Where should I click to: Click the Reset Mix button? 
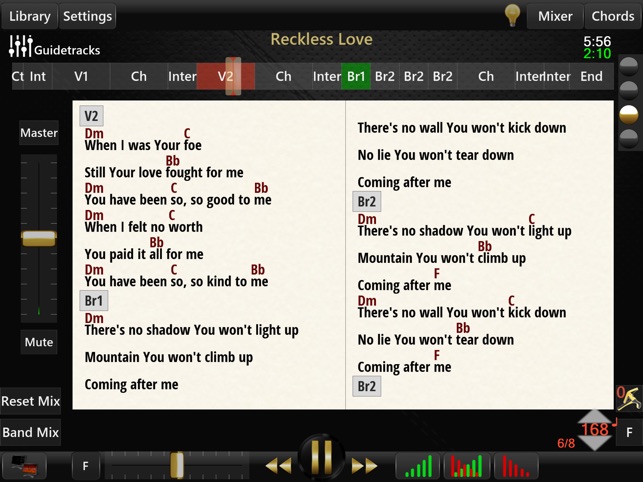31,401
